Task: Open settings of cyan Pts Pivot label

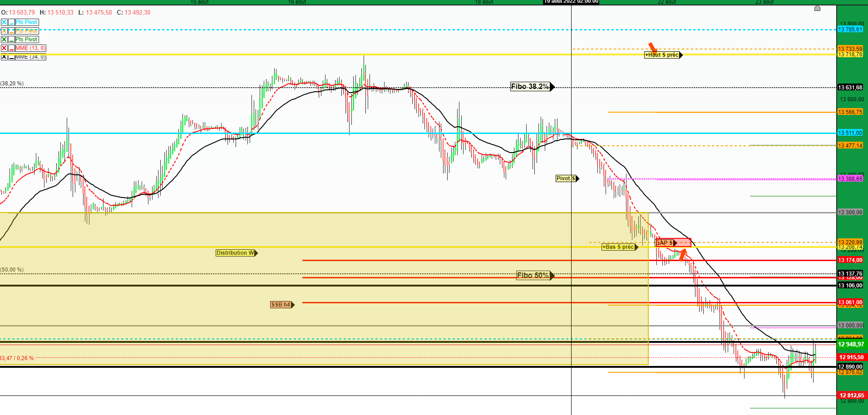Action: click(26, 22)
